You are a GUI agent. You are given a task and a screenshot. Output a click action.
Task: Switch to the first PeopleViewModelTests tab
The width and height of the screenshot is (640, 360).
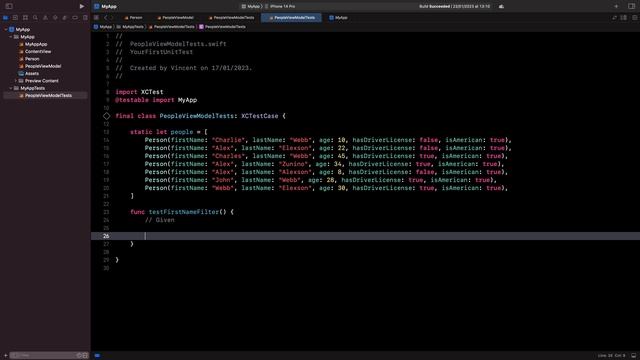point(231,18)
